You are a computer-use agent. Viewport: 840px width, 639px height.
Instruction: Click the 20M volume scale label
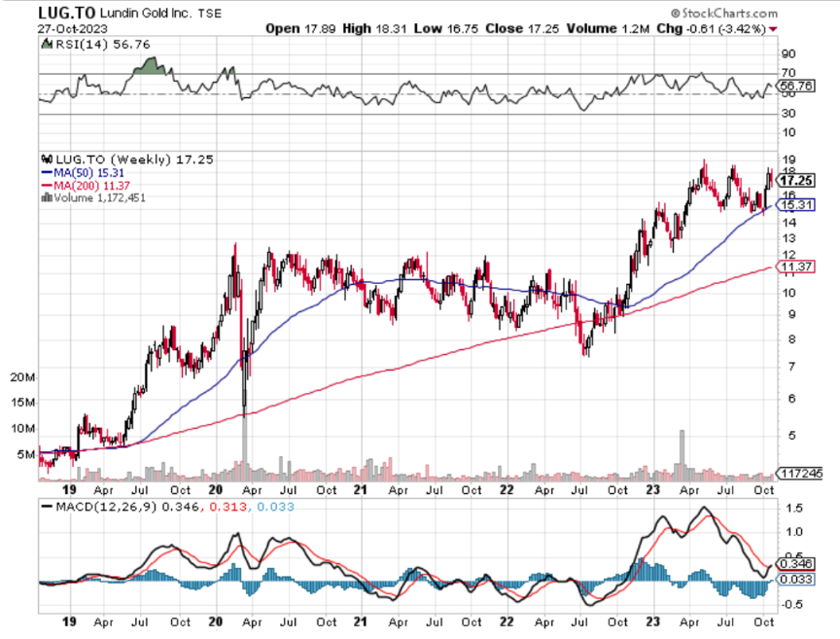22,377
